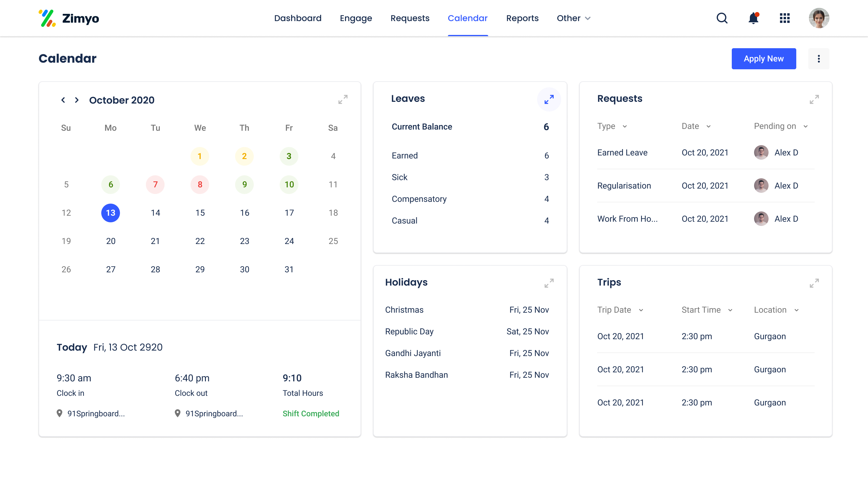This screenshot has width=868, height=491.
Task: Expand the calendar month view
Action: 343,99
